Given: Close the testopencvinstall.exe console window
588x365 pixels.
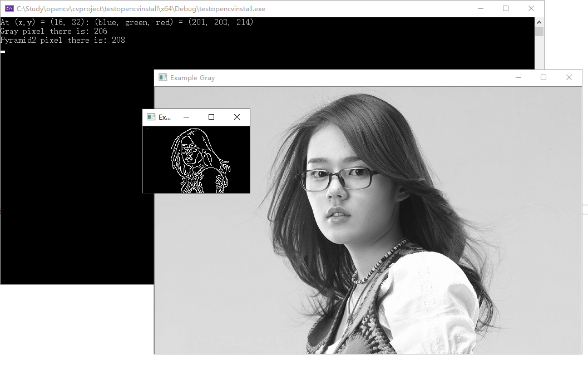Looking at the screenshot, I should [x=531, y=9].
